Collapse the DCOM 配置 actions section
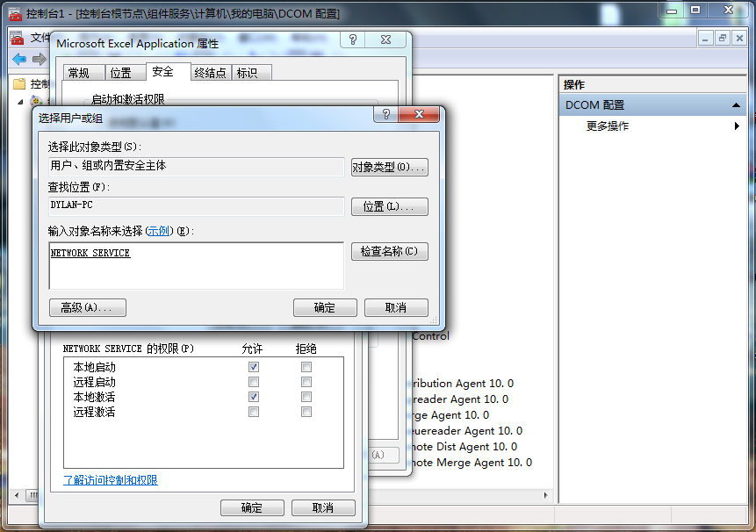The height and width of the screenshot is (532, 756). pos(736,105)
